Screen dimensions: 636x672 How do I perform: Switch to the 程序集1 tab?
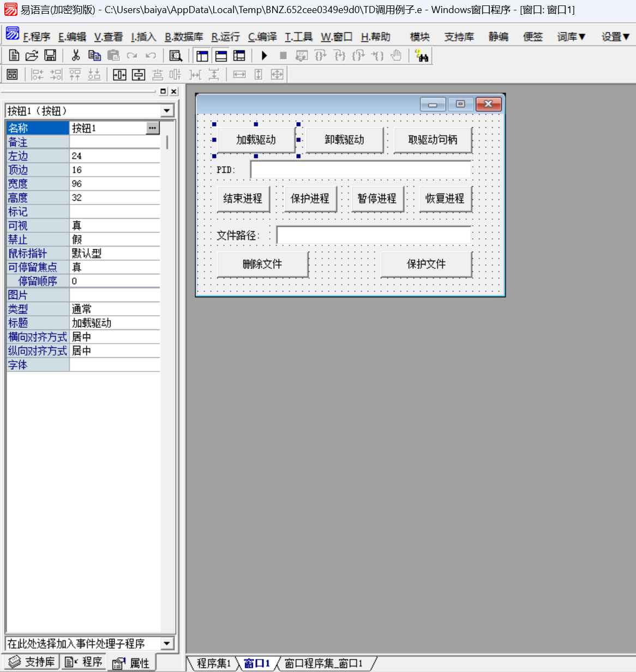[214, 663]
